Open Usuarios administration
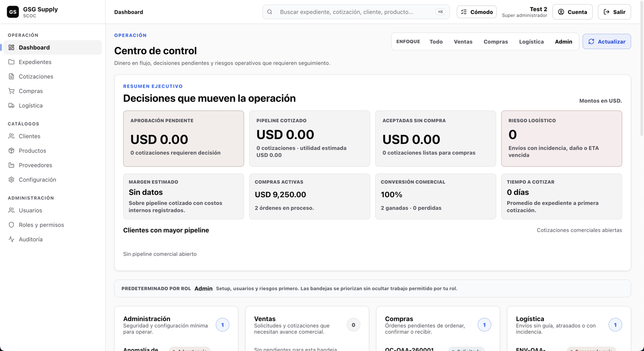This screenshot has width=644, height=351. [x=53, y=210]
